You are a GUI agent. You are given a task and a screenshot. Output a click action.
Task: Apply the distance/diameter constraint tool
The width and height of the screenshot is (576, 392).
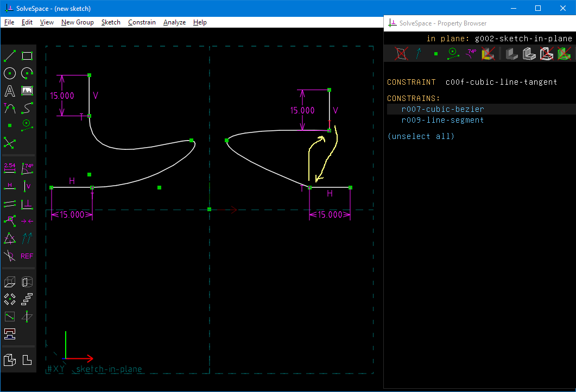pyautogui.click(x=10, y=168)
